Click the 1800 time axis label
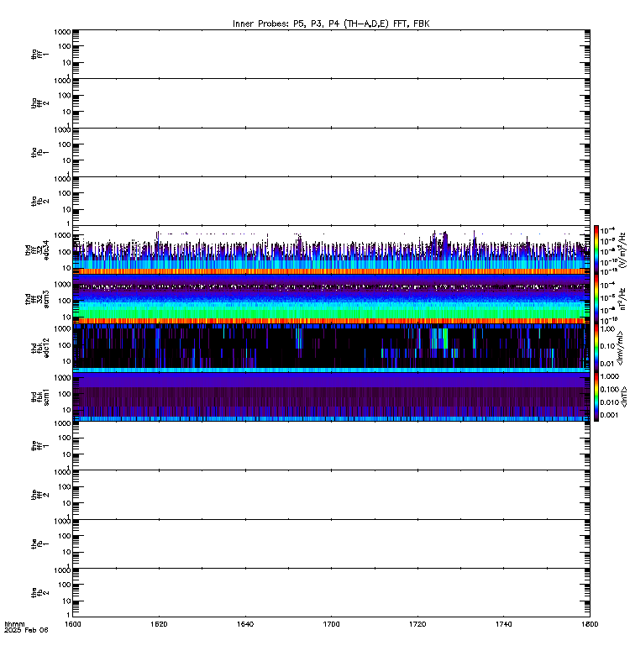The height and width of the screenshot is (672, 630). point(590,624)
